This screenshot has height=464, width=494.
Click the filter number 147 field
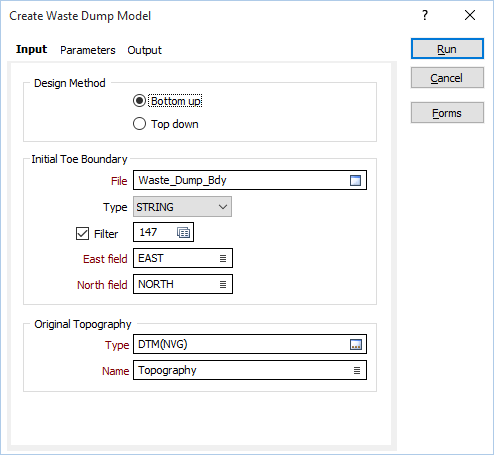tap(163, 232)
